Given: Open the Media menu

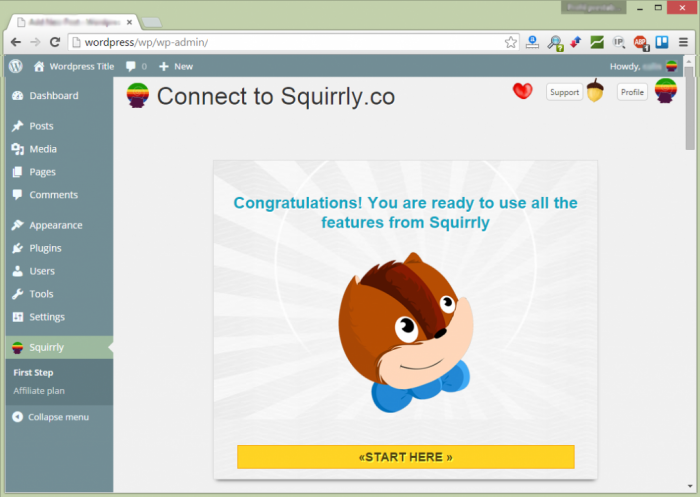Looking at the screenshot, I should 59,149.
